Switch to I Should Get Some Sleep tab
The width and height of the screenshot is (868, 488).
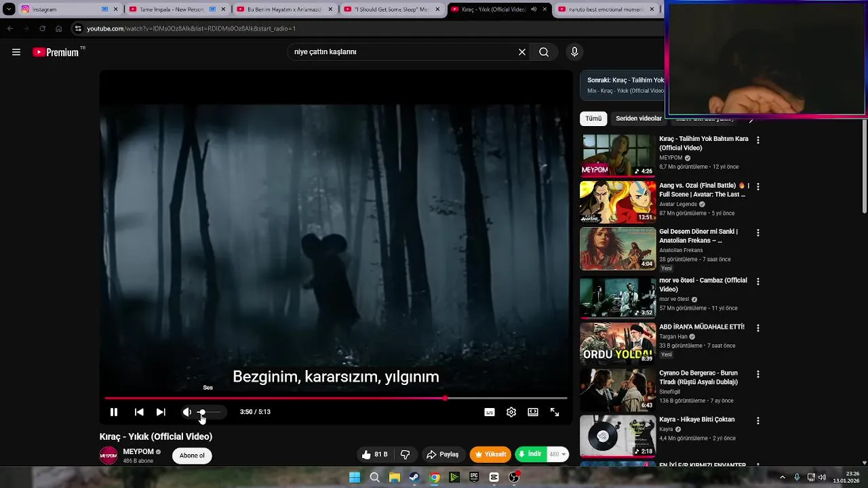(x=392, y=9)
